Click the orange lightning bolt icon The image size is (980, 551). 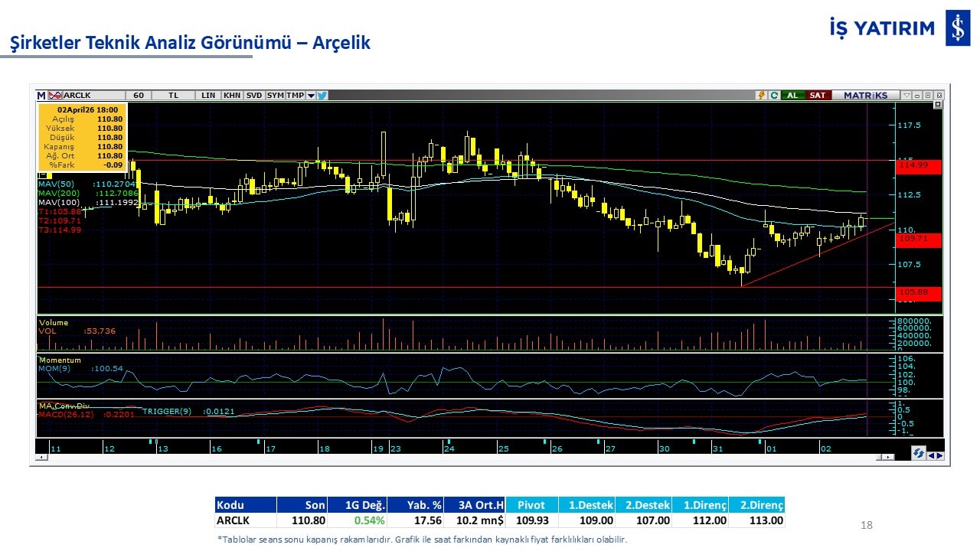762,96
